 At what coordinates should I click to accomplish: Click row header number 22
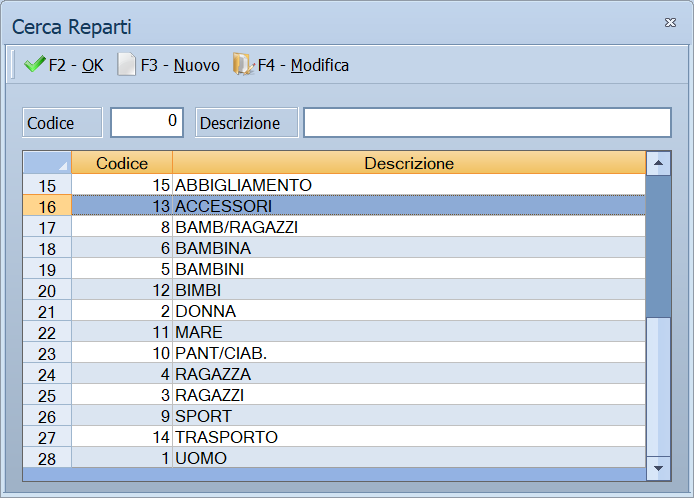coord(47,332)
